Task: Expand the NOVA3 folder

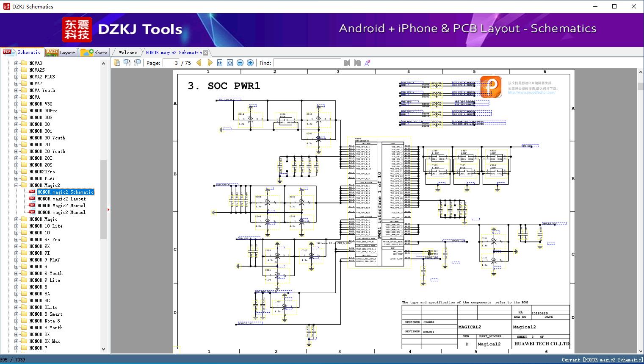Action: (17, 63)
